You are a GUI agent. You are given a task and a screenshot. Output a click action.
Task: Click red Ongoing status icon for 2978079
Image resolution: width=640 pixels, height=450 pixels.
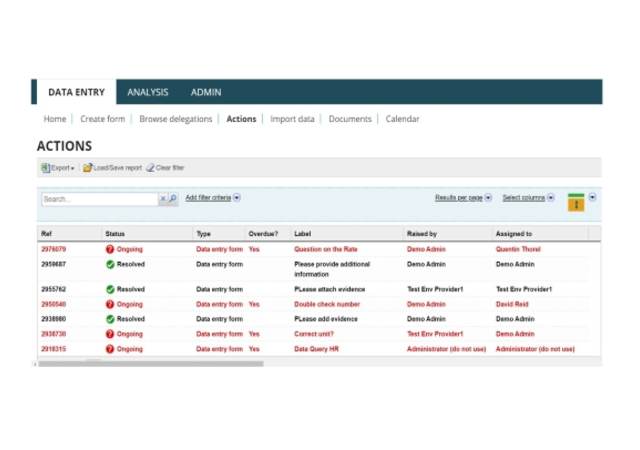(110, 249)
